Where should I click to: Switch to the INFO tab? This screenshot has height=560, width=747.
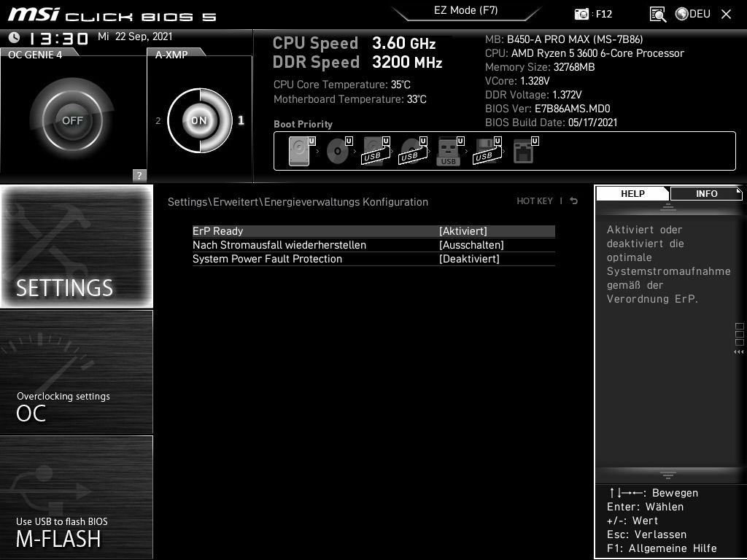tap(705, 193)
